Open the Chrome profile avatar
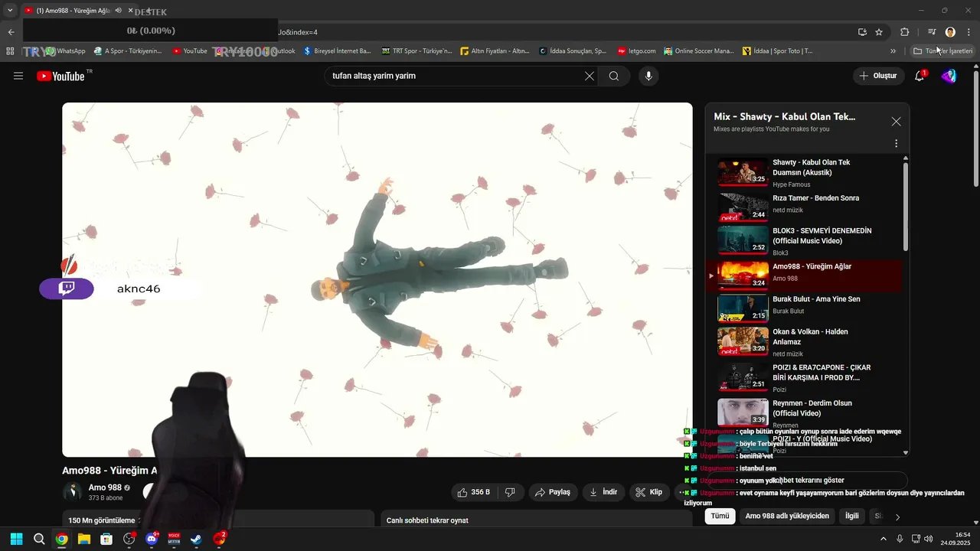Viewport: 980px width, 551px height. click(x=950, y=32)
